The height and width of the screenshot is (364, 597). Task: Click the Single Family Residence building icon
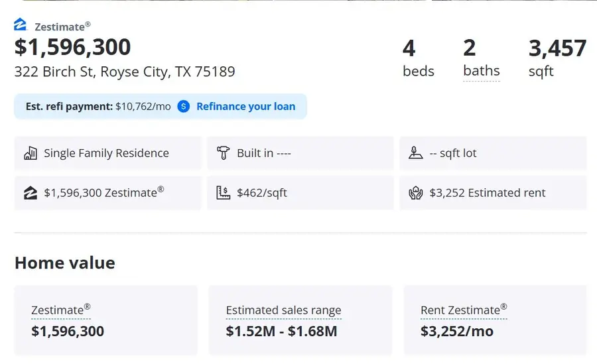pos(31,153)
